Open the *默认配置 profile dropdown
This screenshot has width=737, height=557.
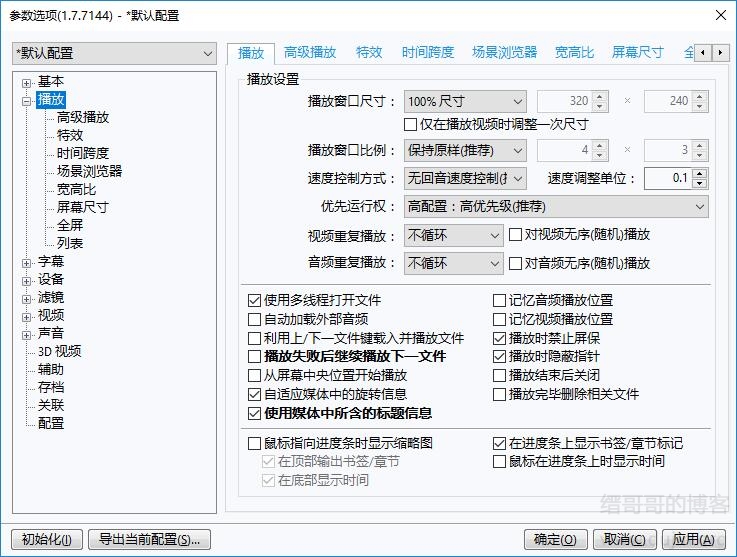(x=114, y=54)
